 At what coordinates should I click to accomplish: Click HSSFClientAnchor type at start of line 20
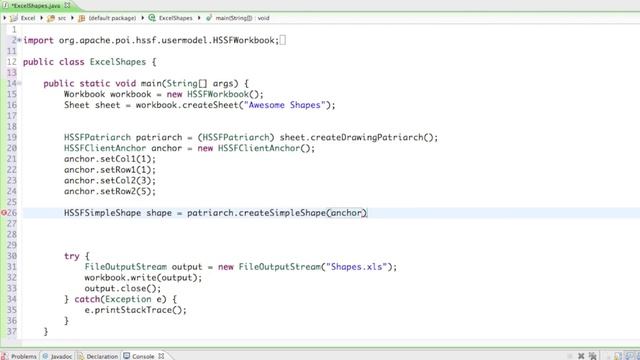coord(105,148)
